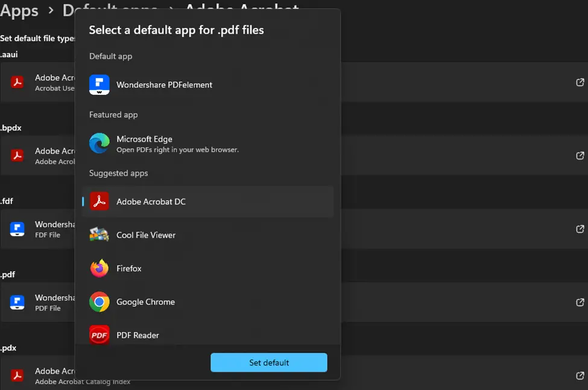Click the Set default button
Viewport: 588px width, 390px height.
coord(269,363)
